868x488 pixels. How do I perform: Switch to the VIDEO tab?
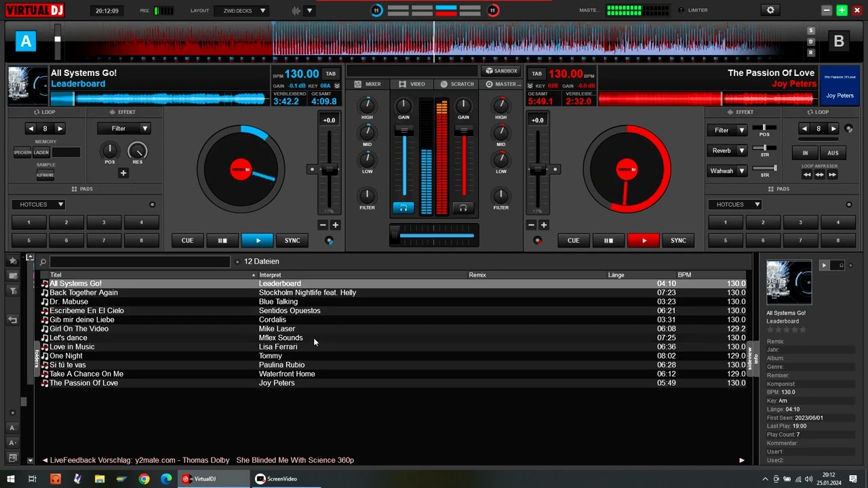[412, 84]
